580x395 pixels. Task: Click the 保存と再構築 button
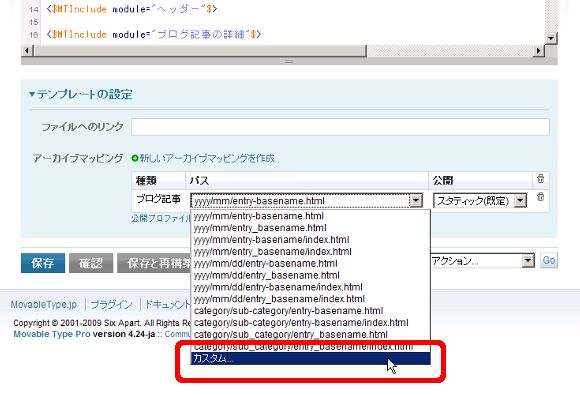154,263
